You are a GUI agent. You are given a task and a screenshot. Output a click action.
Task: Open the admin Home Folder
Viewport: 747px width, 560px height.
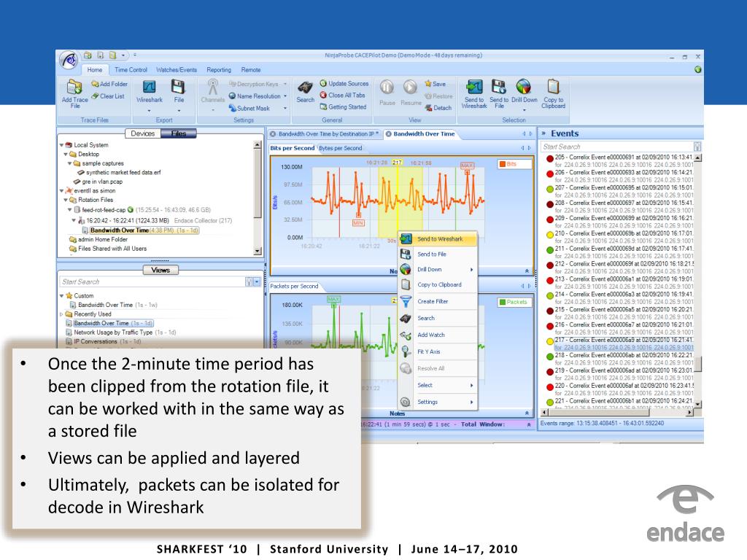point(98,239)
